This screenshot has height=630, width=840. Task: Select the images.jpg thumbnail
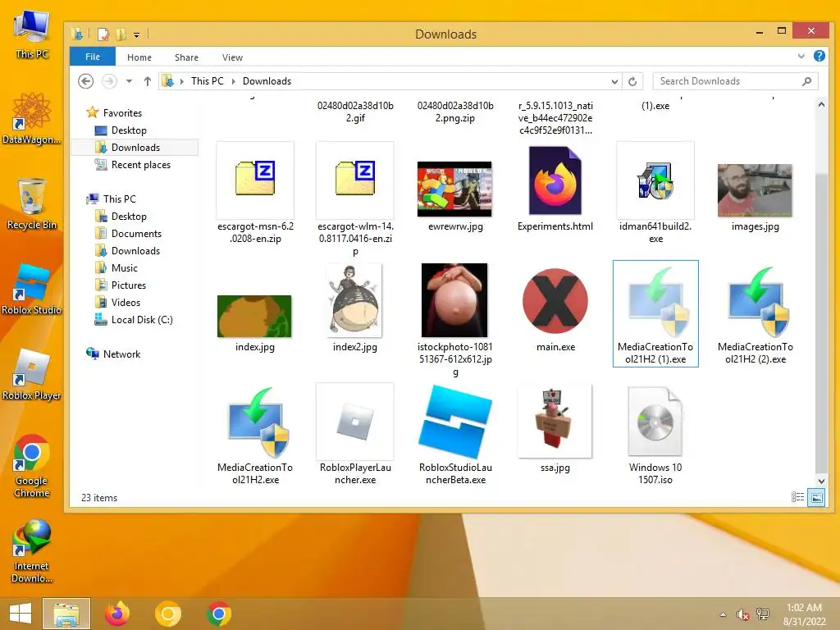[755, 190]
